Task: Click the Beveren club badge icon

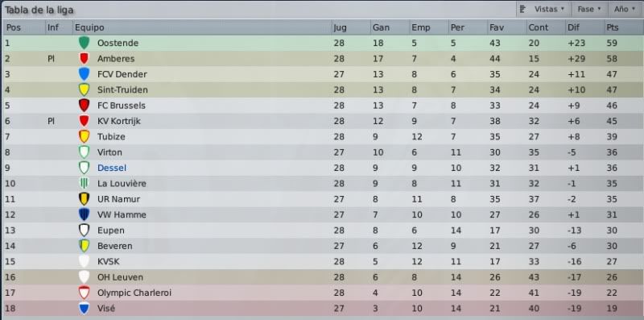Action: coord(84,246)
